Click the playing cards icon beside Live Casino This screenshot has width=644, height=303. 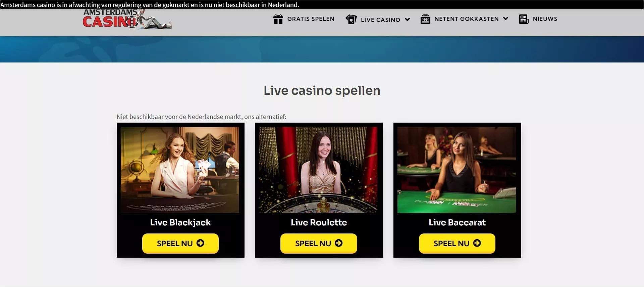[x=351, y=19]
